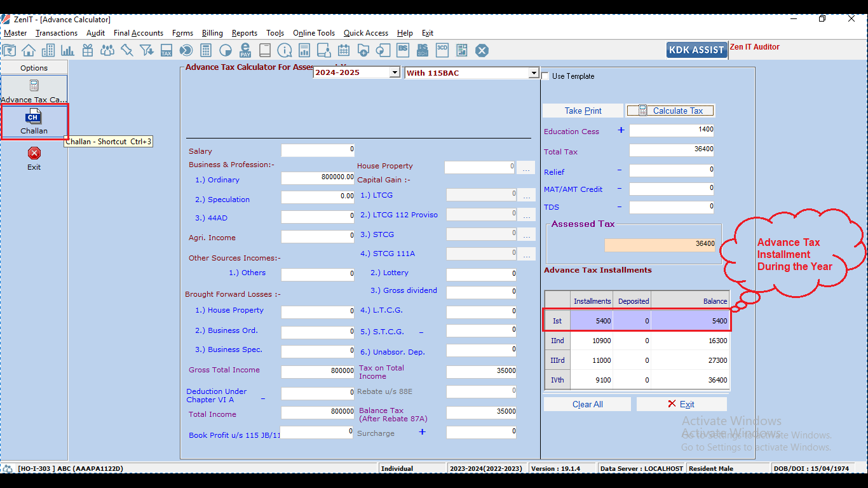Open the e-PAY toolbar icon

245,50
